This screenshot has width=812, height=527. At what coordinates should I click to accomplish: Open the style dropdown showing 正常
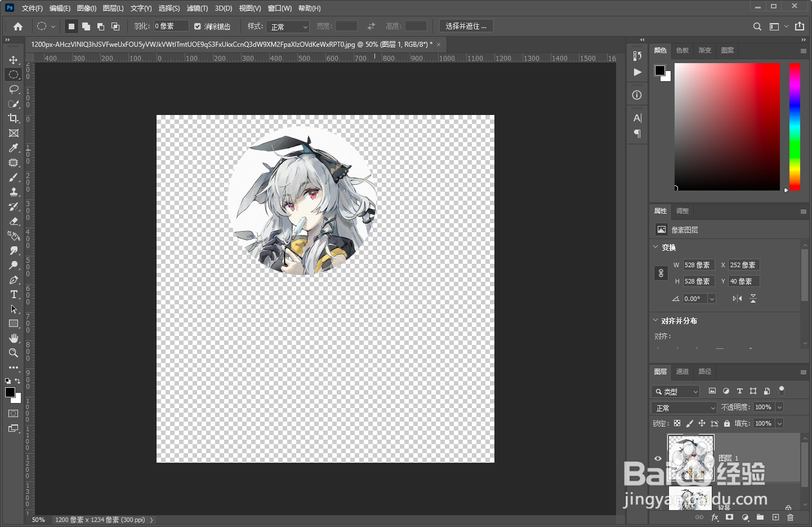288,26
